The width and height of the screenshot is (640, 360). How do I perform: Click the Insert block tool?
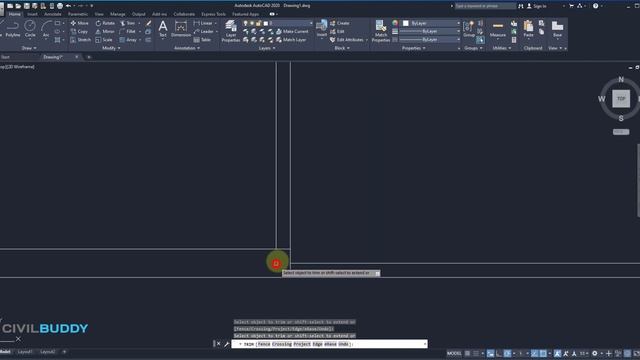click(322, 29)
